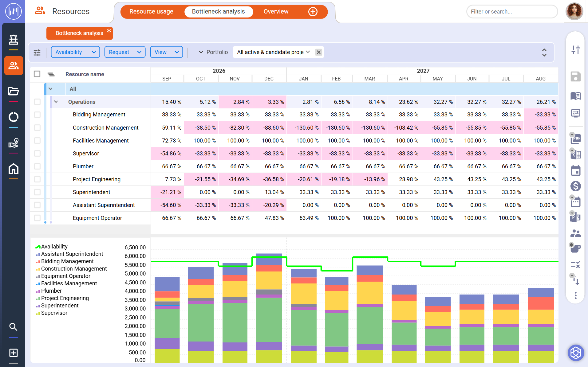This screenshot has width=588, height=367.
Task: Clear the portfolio filter with the X button
Action: (319, 52)
